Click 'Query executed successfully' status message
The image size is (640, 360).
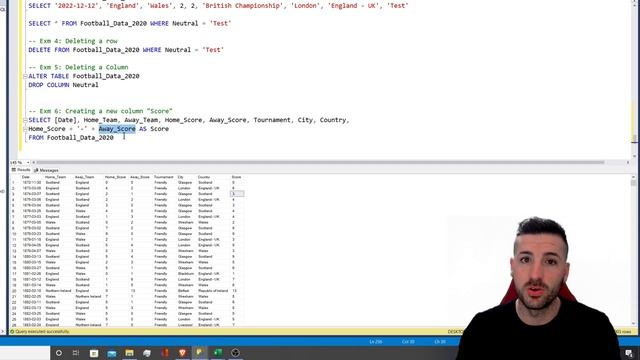click(42, 332)
